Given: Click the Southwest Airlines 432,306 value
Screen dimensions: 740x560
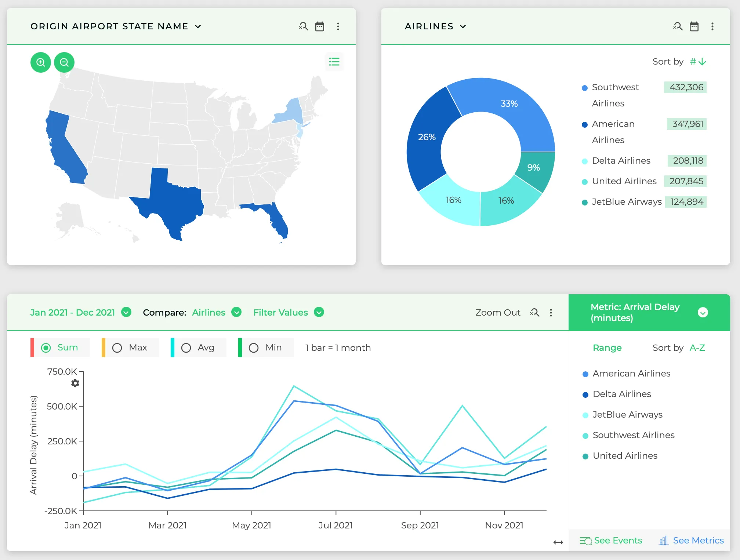Looking at the screenshot, I should coord(685,87).
